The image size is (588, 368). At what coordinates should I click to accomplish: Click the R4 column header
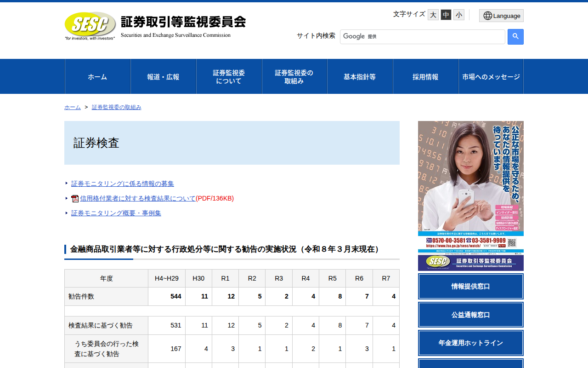pos(305,278)
